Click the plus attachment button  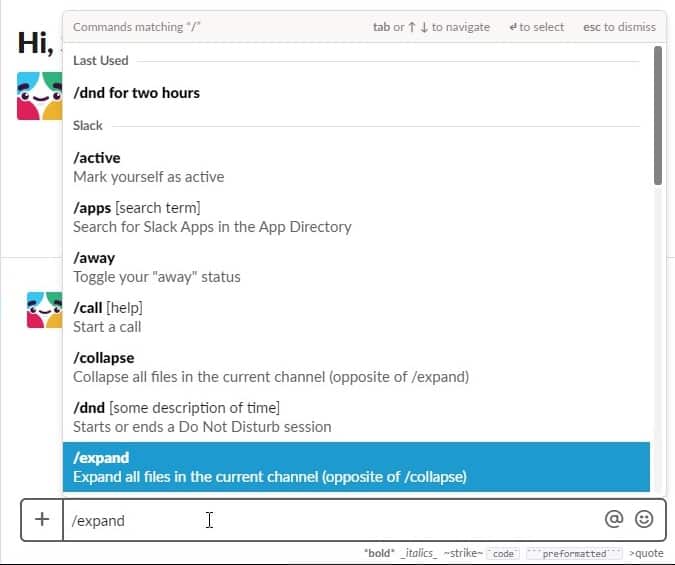pyautogui.click(x=42, y=520)
